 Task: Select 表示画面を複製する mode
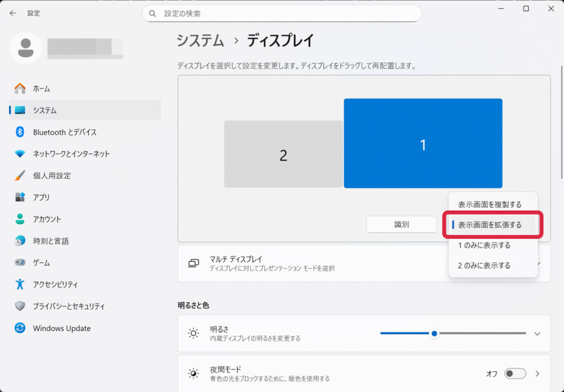click(491, 203)
